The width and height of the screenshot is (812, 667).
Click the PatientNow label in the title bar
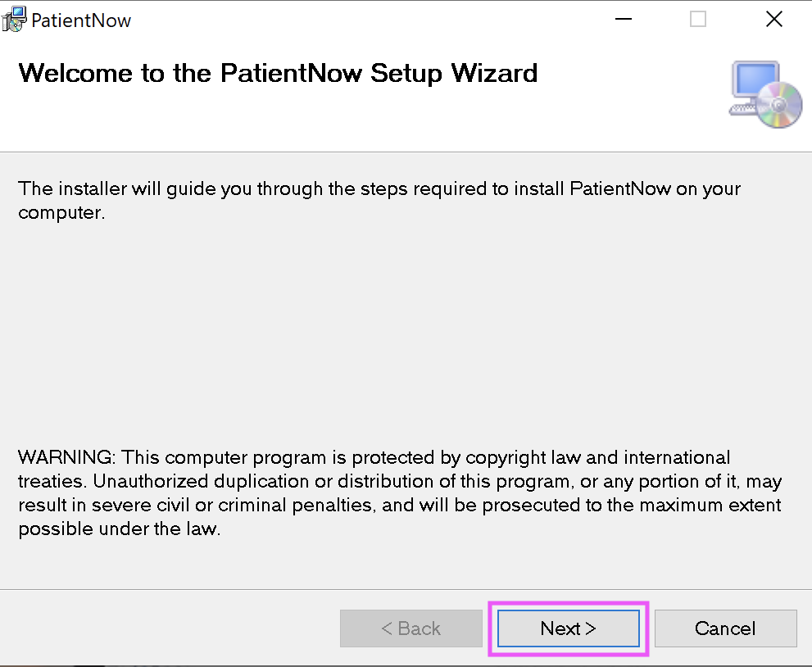click(80, 20)
